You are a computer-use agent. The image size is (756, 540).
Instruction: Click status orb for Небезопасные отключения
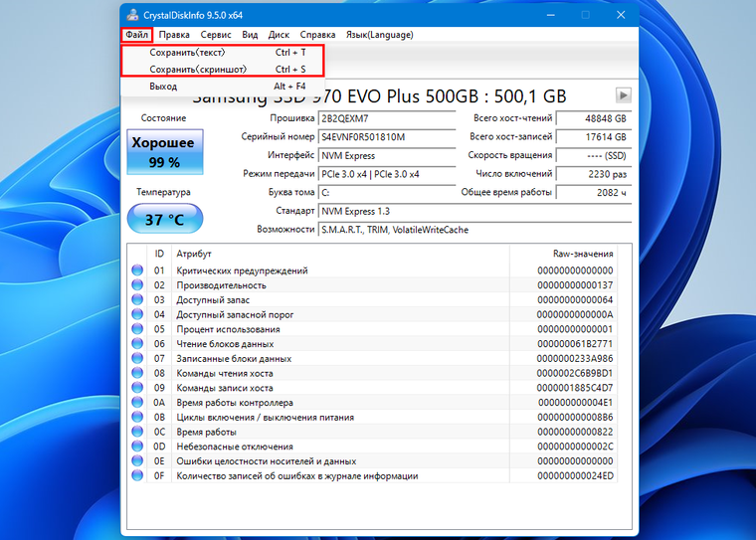tap(137, 447)
